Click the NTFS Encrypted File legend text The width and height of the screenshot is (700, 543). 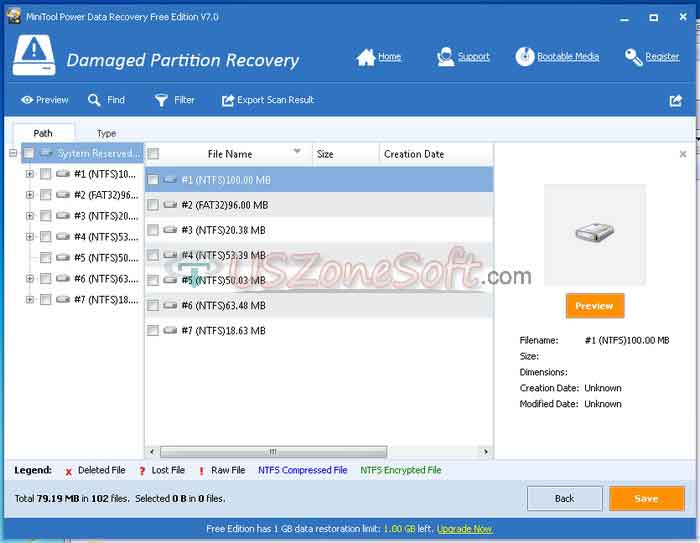(x=400, y=470)
